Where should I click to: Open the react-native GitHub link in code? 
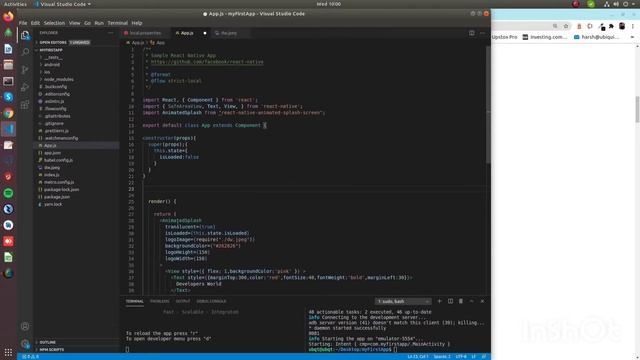[207, 62]
